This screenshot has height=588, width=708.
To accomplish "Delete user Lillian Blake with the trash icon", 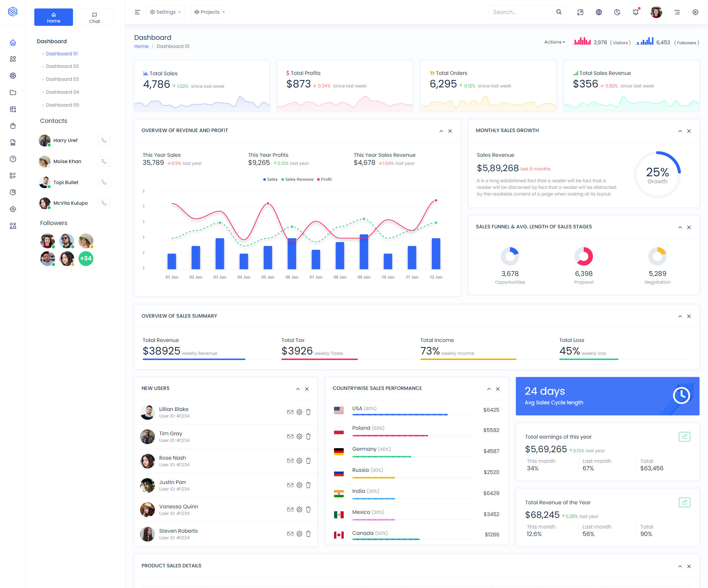I will click(x=308, y=412).
